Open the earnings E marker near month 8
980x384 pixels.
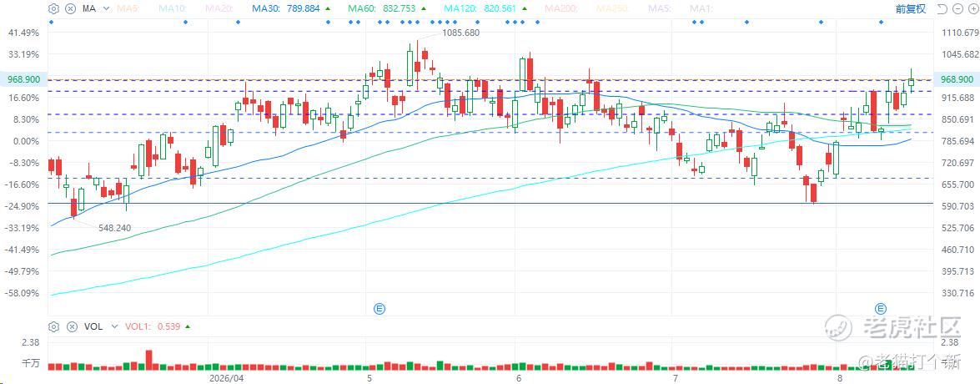pyautogui.click(x=881, y=308)
